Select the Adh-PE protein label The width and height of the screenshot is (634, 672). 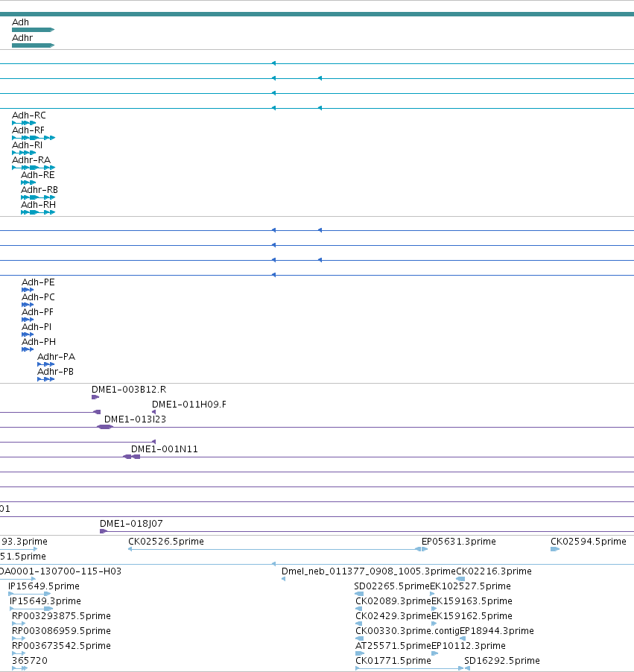(x=38, y=282)
